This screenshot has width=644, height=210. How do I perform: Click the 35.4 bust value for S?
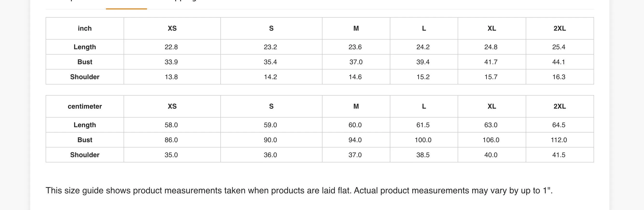(x=270, y=62)
